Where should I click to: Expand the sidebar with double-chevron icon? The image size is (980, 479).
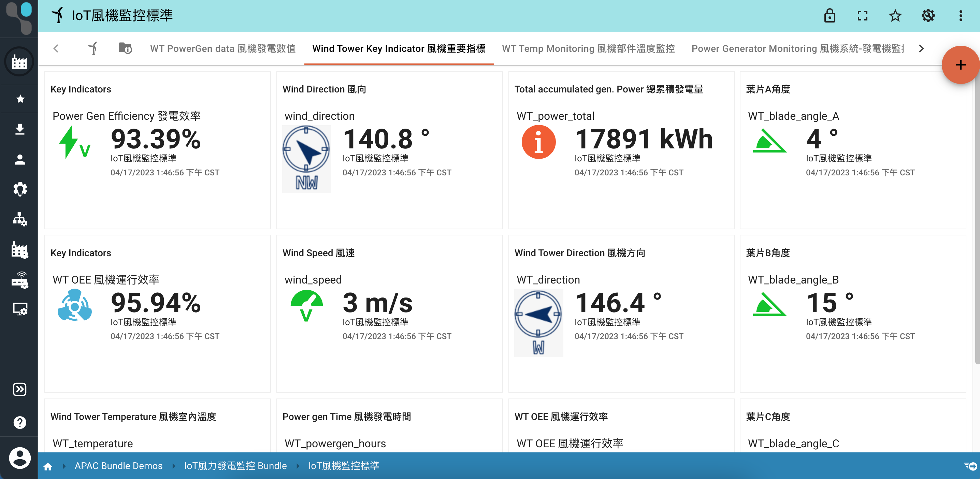coord(20,389)
